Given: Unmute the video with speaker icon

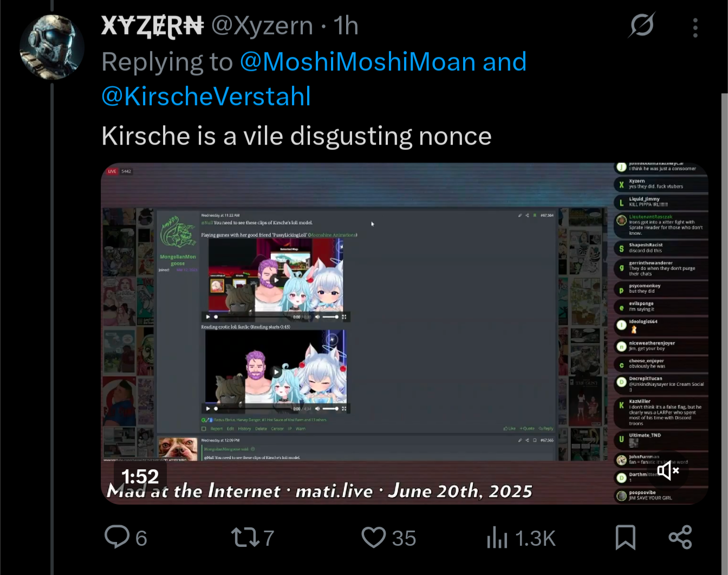Looking at the screenshot, I should point(668,470).
